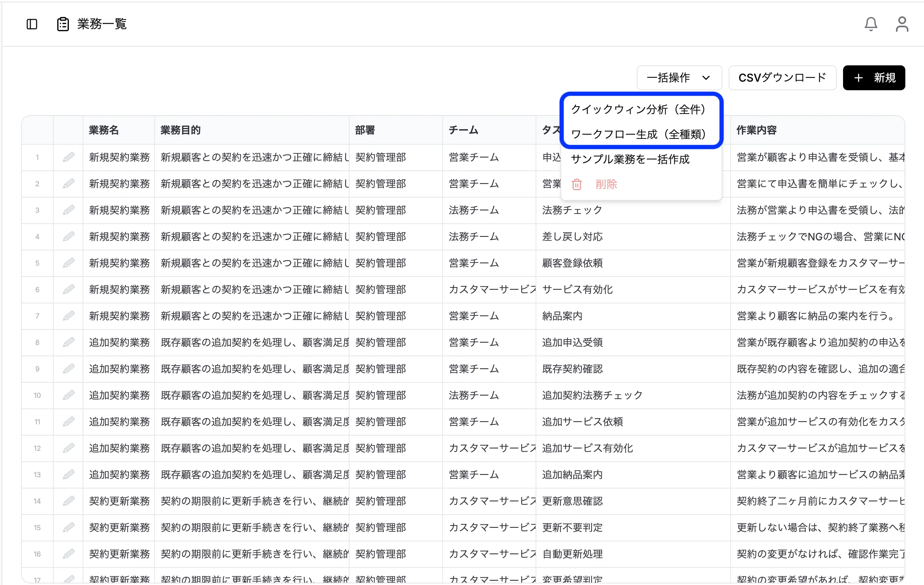
Task: Click the 作業内容 column header
Action: 817,130
